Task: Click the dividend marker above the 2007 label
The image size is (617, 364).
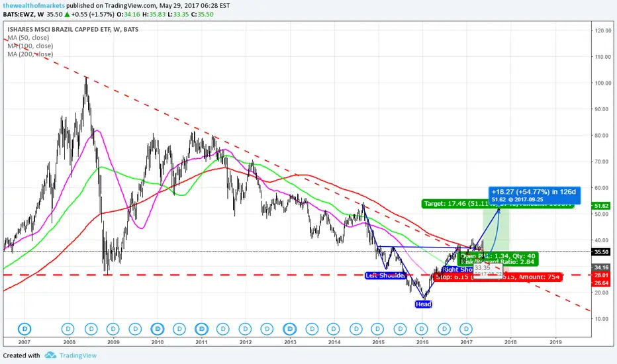Action: click(x=24, y=328)
